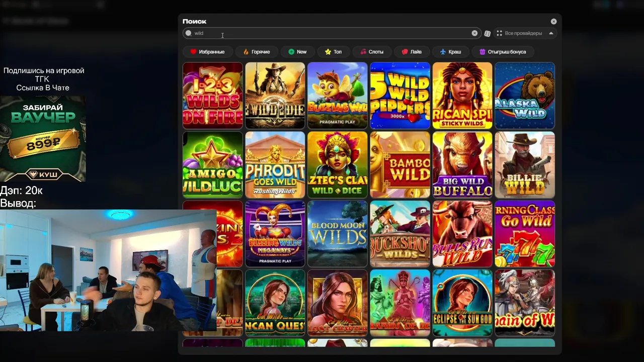
Task: Focus the search input field
Action: pyautogui.click(x=331, y=33)
